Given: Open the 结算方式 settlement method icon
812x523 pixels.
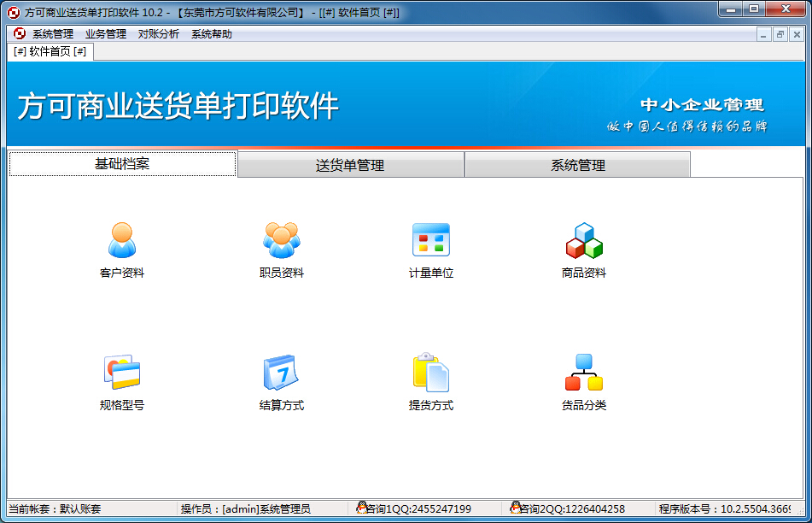Looking at the screenshot, I should pos(281,372).
